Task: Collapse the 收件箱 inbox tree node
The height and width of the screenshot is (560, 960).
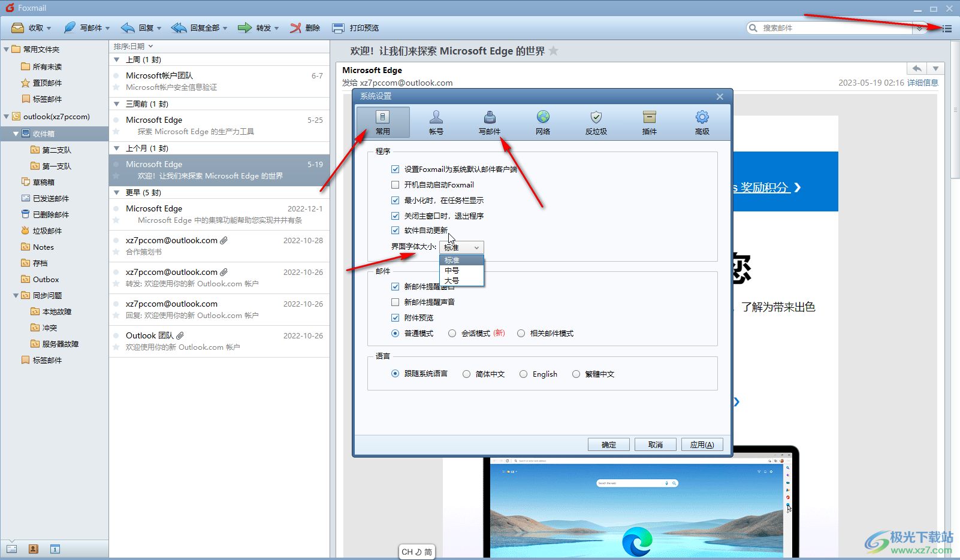Action: [16, 134]
